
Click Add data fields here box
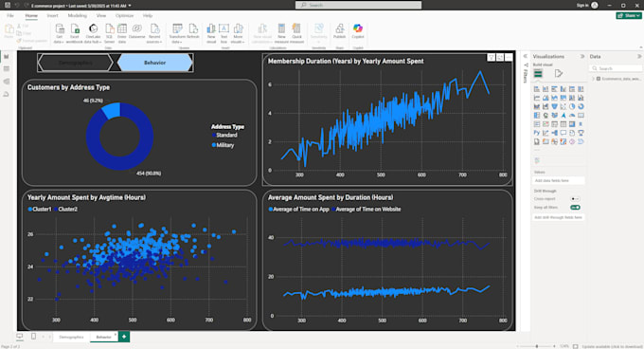(559, 180)
